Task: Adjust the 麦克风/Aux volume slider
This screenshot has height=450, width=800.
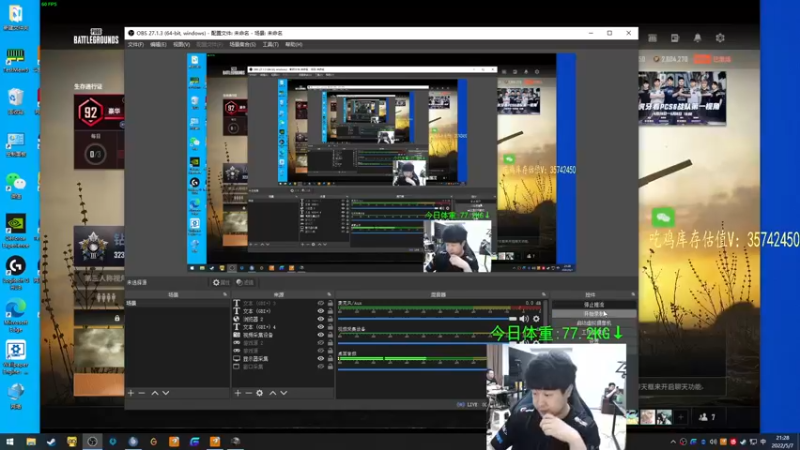Action: (428, 319)
